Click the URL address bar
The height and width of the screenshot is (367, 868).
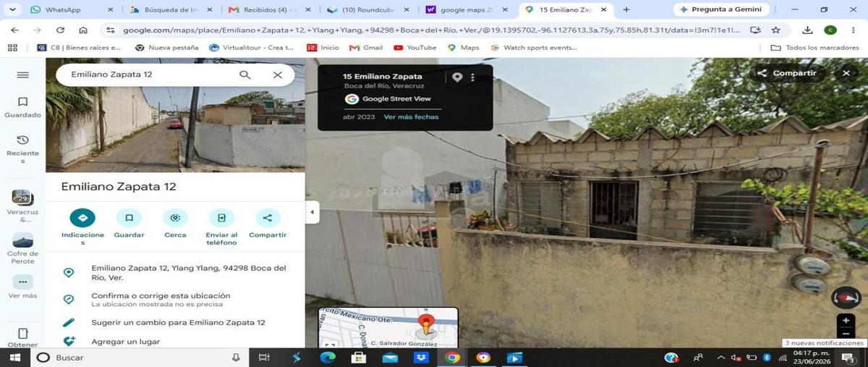pyautogui.click(x=431, y=30)
